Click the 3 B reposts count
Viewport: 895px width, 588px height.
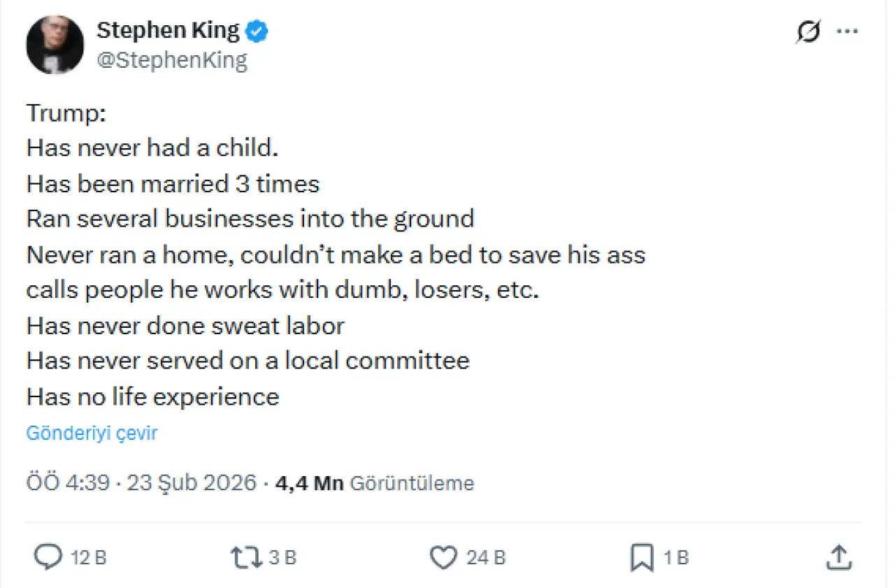282,558
